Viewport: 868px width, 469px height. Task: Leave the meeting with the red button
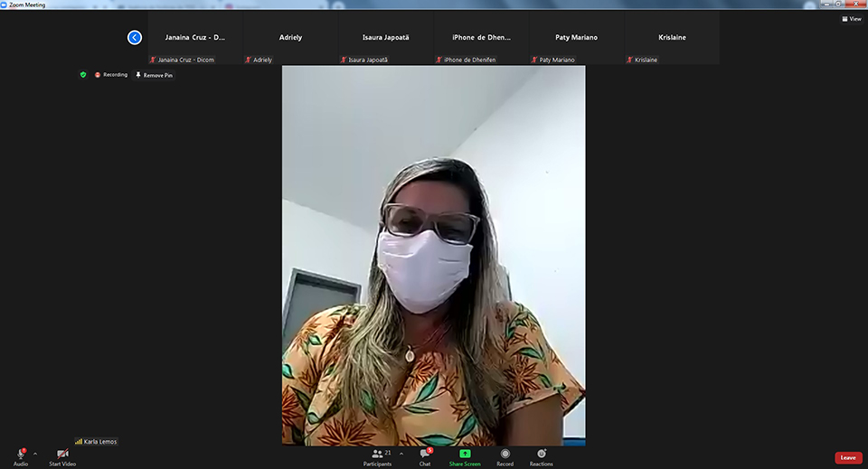pos(847,457)
